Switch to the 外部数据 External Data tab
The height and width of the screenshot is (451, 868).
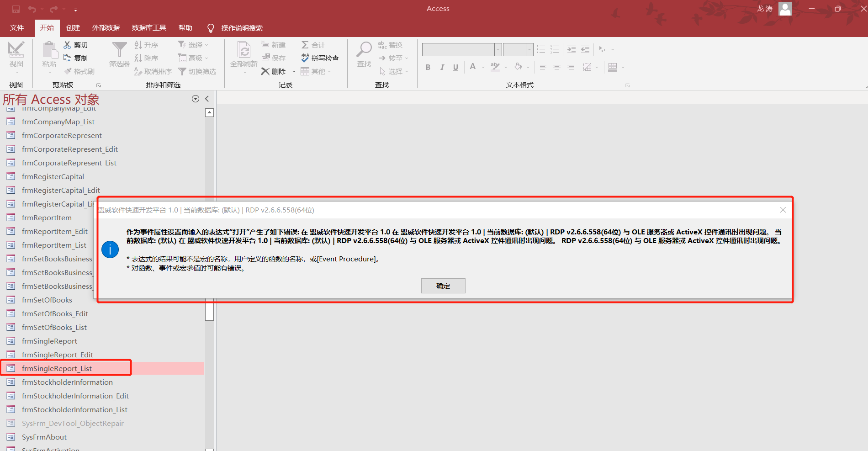click(x=106, y=28)
